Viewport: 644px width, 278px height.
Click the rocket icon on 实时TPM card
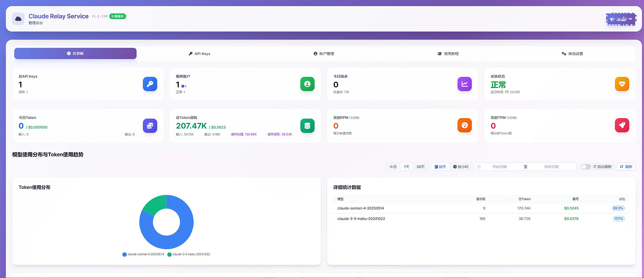pos(622,125)
